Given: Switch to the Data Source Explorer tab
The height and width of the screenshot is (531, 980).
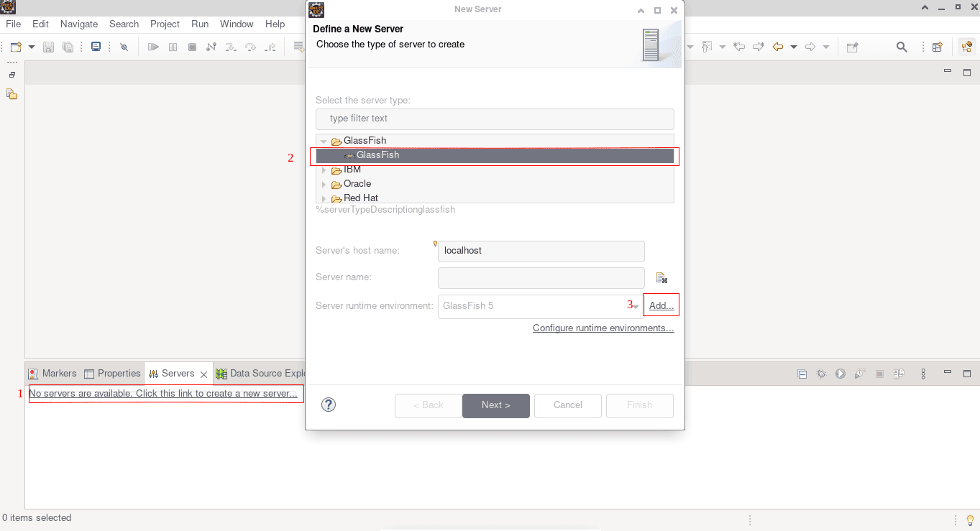Looking at the screenshot, I should (260, 374).
